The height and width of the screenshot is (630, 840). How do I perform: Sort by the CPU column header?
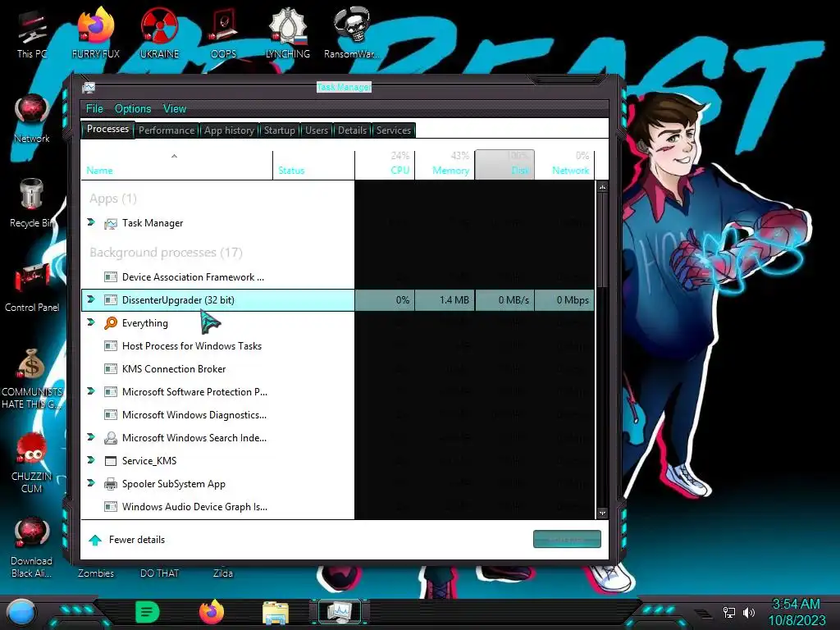pyautogui.click(x=386, y=164)
